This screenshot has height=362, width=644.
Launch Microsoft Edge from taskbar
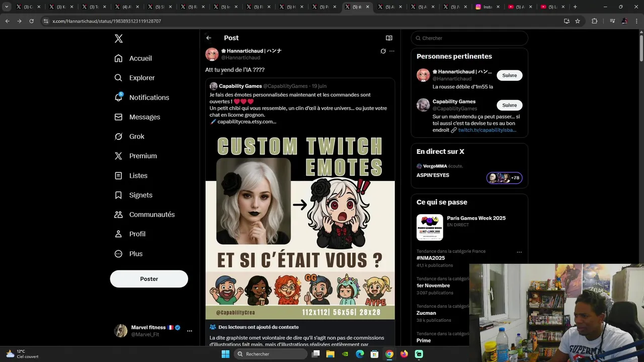coord(360,354)
